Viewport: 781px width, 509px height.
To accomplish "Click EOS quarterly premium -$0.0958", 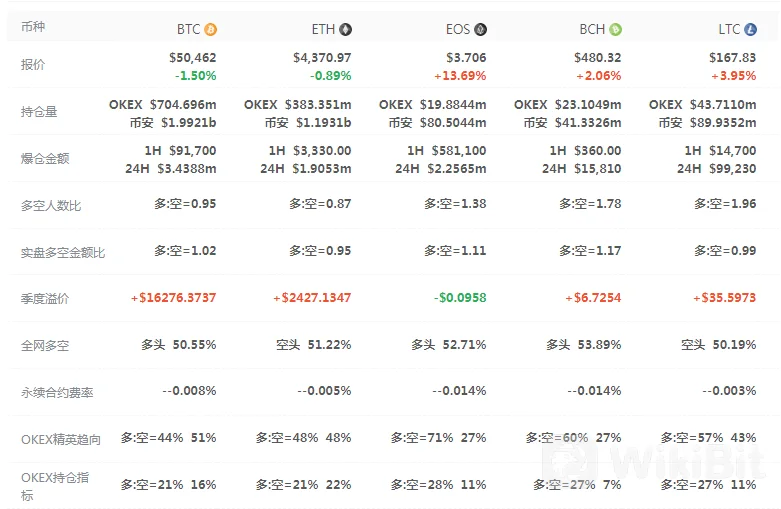I will pyautogui.click(x=460, y=298).
